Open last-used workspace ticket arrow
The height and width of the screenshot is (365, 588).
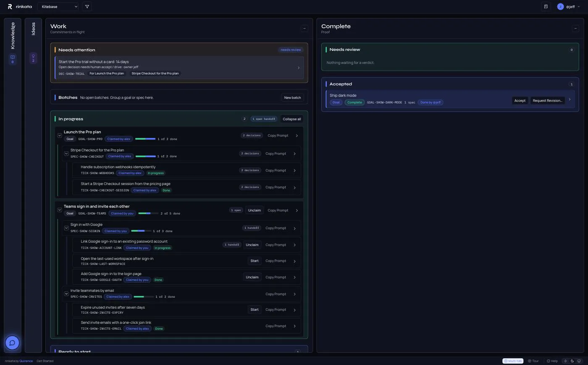click(294, 261)
